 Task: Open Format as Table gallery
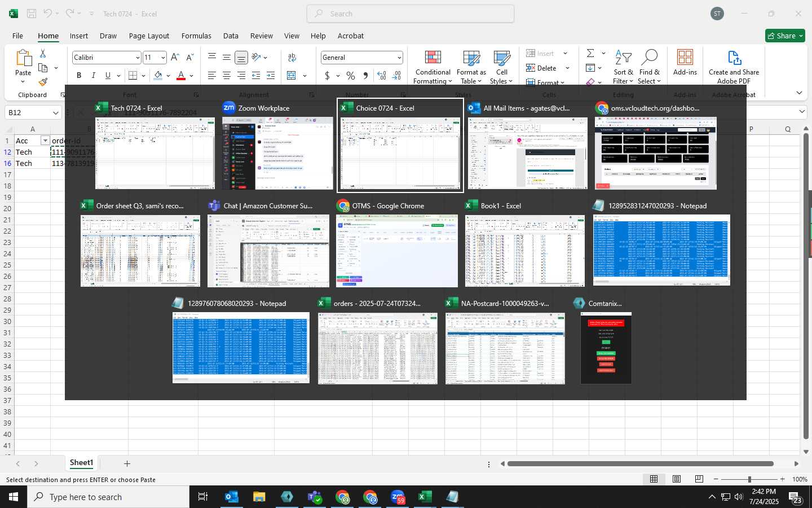[471, 67]
